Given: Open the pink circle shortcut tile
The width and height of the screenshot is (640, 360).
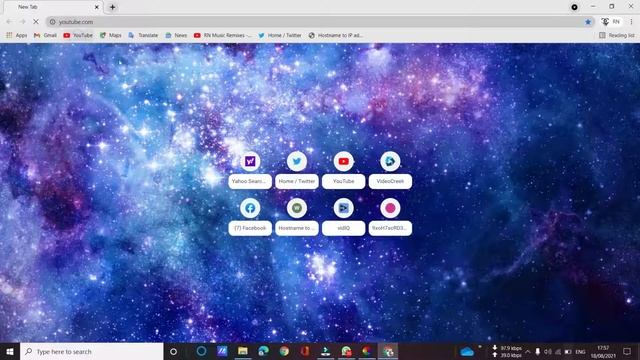Looking at the screenshot, I should (390, 217).
